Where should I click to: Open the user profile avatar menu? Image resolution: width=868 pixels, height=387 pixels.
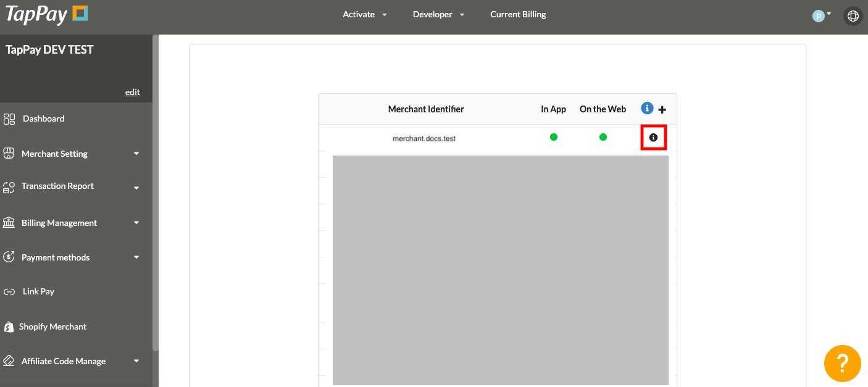click(x=821, y=15)
